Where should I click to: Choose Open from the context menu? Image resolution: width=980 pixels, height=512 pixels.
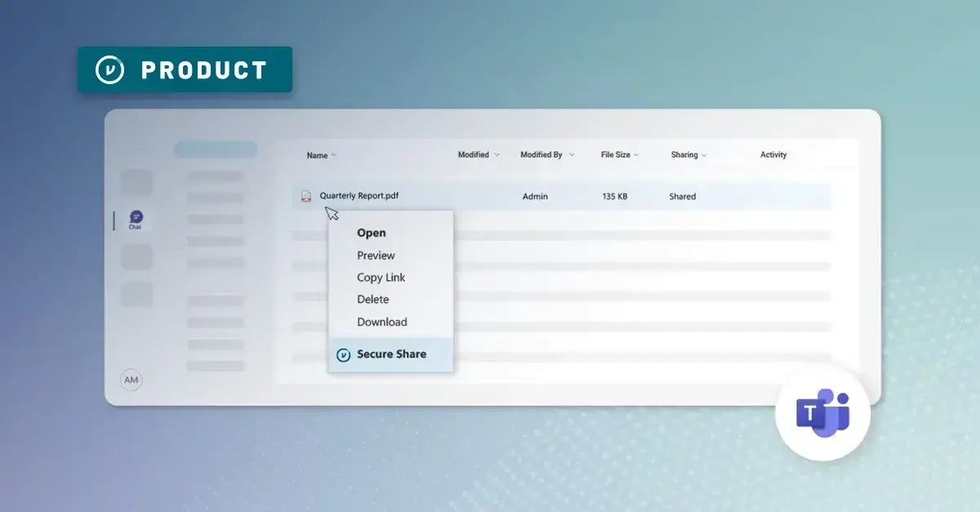click(x=371, y=233)
